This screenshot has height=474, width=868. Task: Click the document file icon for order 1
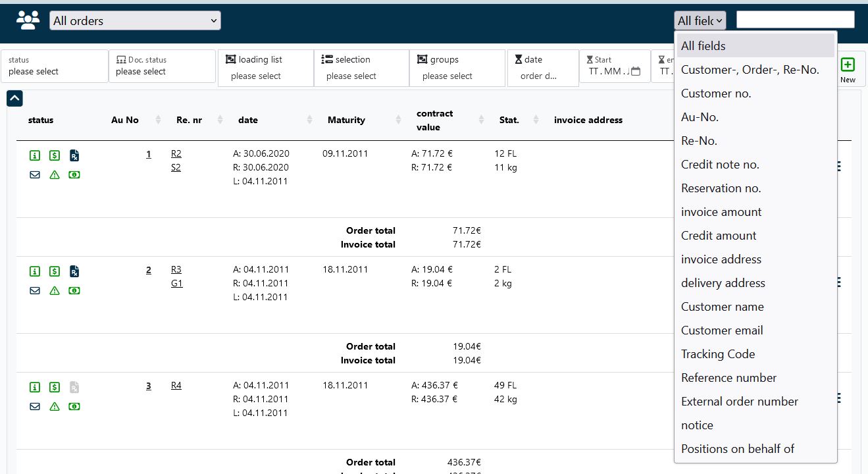coord(74,155)
